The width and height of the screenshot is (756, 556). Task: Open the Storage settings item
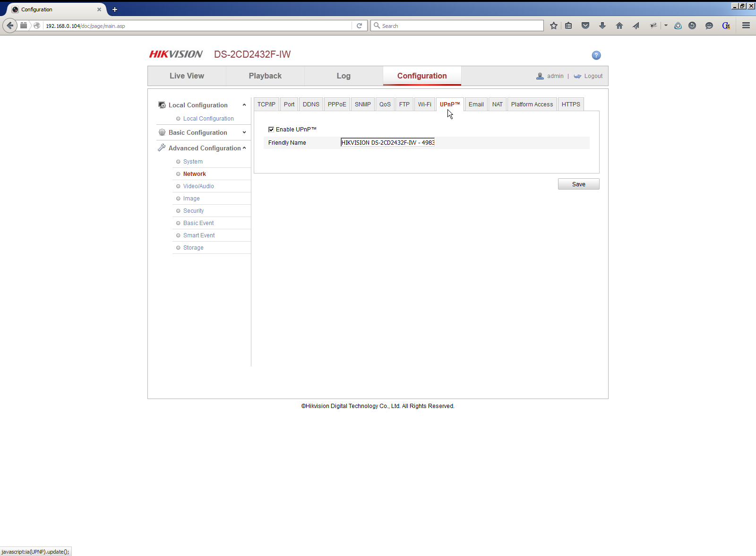(193, 248)
